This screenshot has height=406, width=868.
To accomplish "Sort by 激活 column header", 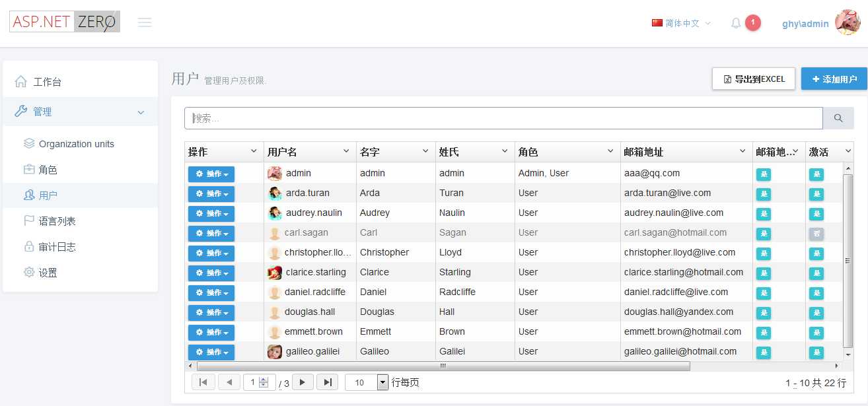I will [x=819, y=152].
